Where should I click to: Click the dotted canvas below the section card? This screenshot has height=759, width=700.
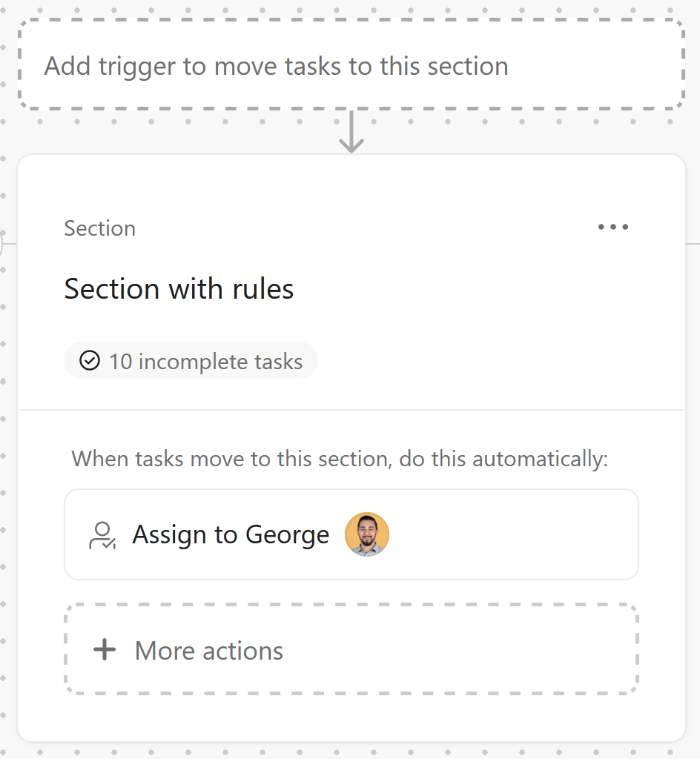(351, 750)
